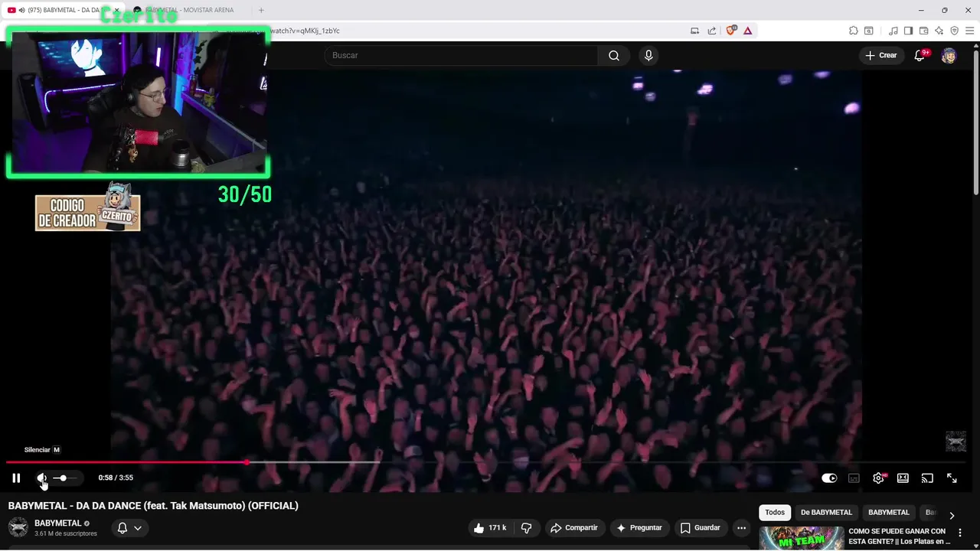
Task: Click the share page icon in address bar
Action: [712, 31]
